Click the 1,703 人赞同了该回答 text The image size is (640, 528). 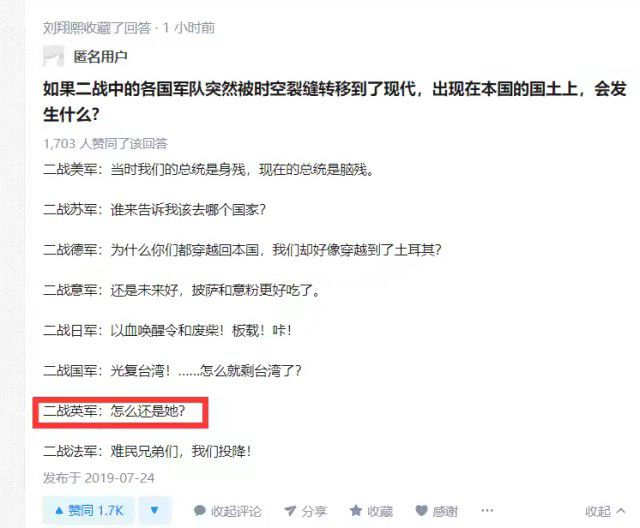point(105,143)
